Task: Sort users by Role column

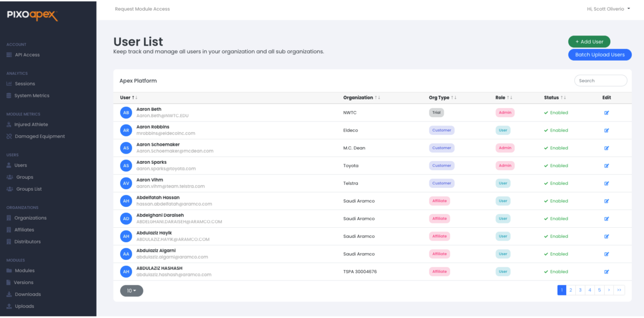Action: (508, 97)
